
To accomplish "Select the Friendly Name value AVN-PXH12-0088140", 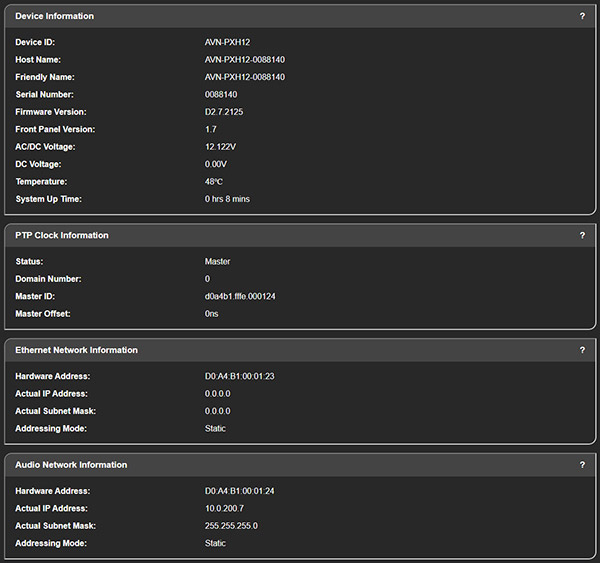I will (244, 77).
